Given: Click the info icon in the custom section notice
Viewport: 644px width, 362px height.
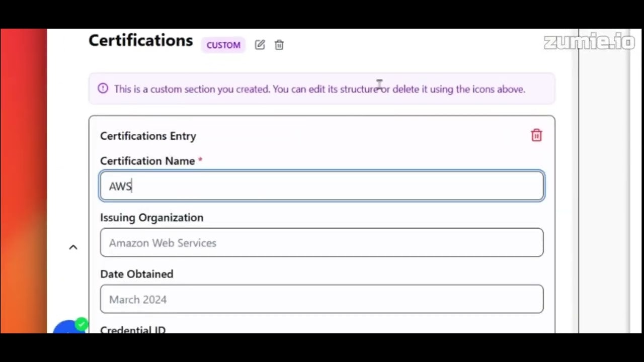Looking at the screenshot, I should (x=103, y=88).
